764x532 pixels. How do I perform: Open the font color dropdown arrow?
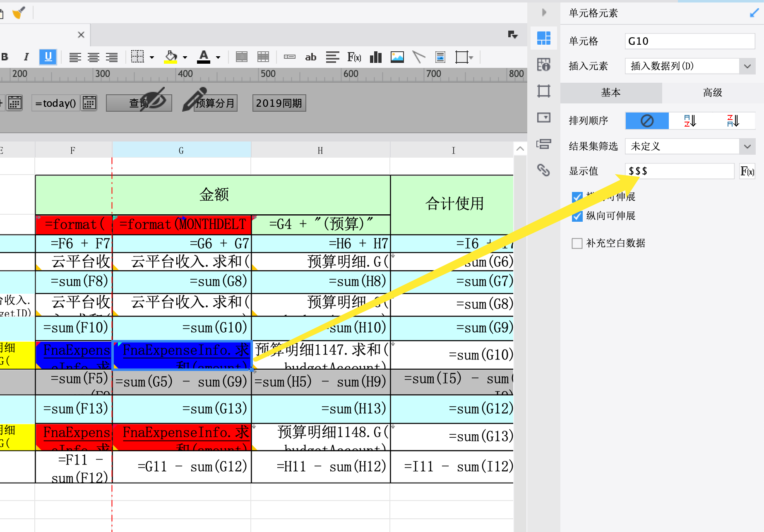[x=218, y=58]
